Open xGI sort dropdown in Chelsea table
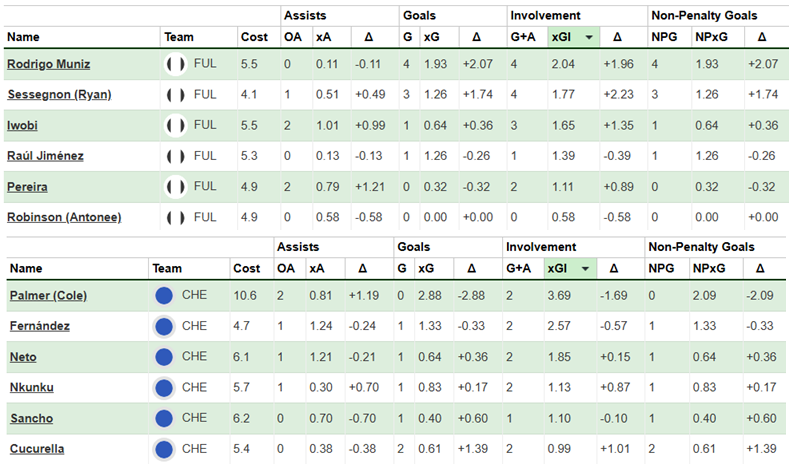Viewport: 792px width, 467px height. coord(586,268)
